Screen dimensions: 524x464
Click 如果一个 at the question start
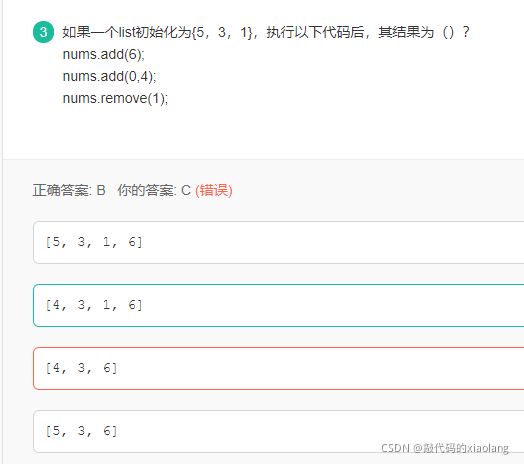[91, 32]
